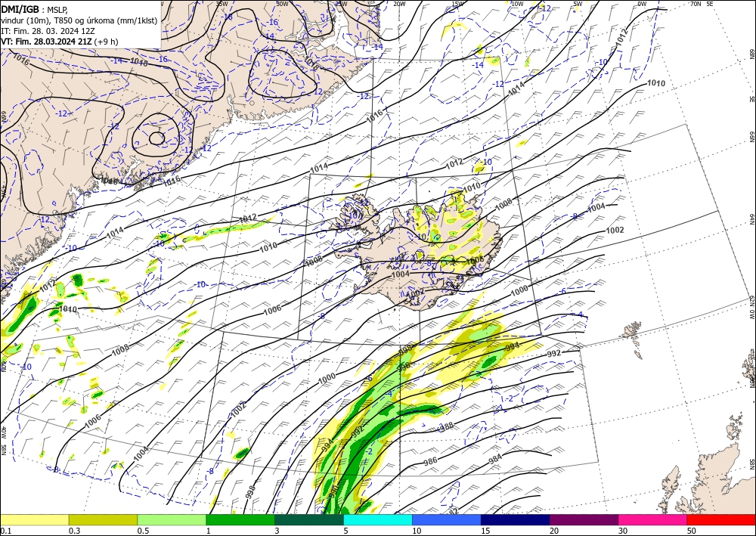Click the navy 15 mm legend swatch
Screen dimensions: 756x536
(515, 519)
